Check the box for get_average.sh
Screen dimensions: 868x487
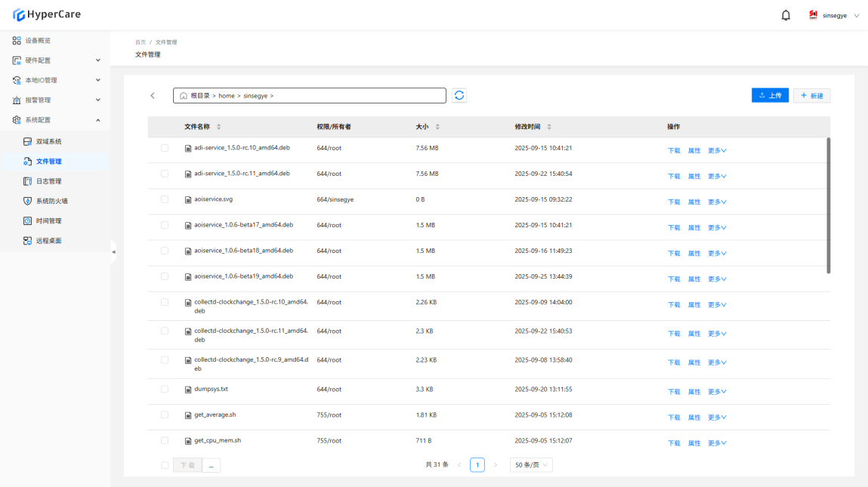[165, 415]
